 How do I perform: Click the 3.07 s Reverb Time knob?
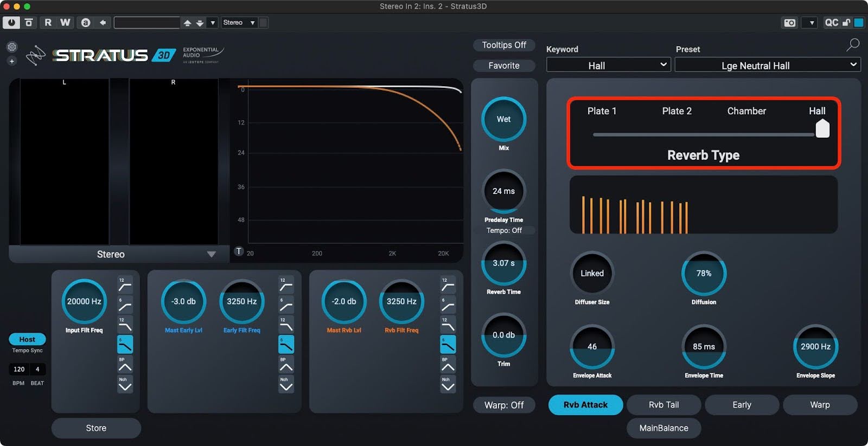point(503,263)
